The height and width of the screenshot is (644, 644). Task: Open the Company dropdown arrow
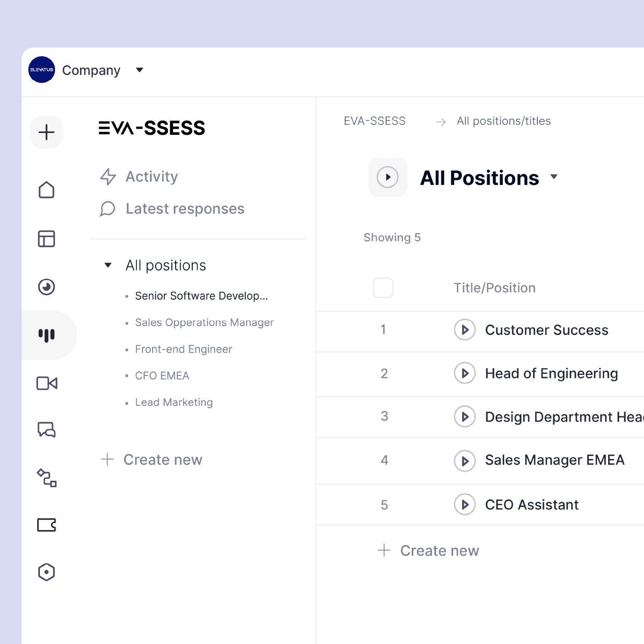(x=139, y=70)
